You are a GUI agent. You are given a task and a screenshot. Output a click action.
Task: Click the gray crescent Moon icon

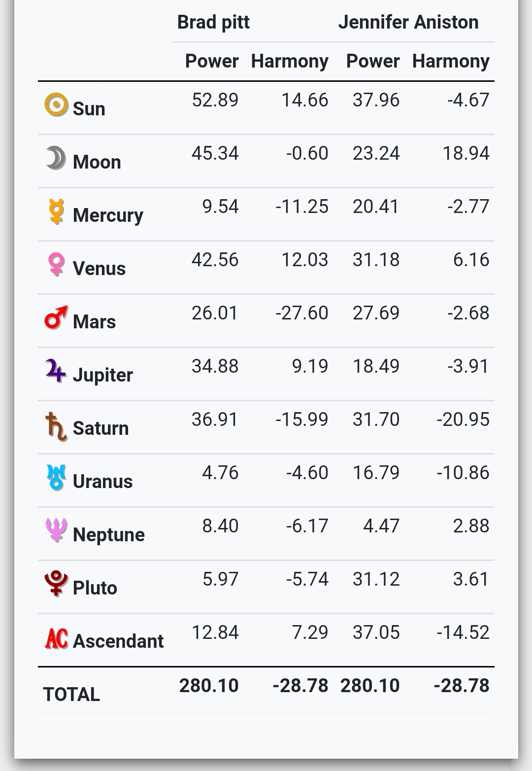point(56,158)
